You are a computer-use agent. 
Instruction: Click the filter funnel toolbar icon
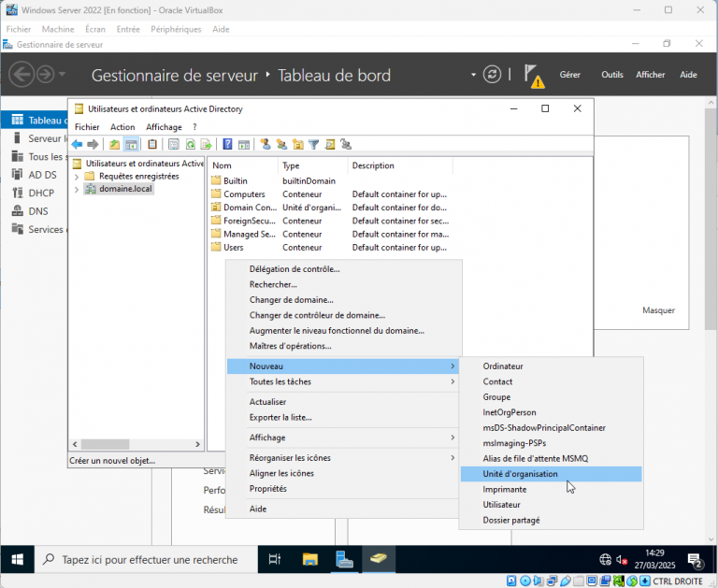point(314,144)
